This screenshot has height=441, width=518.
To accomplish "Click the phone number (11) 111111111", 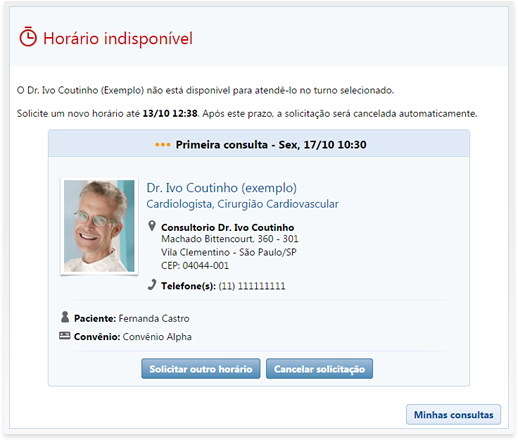I will 252,286.
